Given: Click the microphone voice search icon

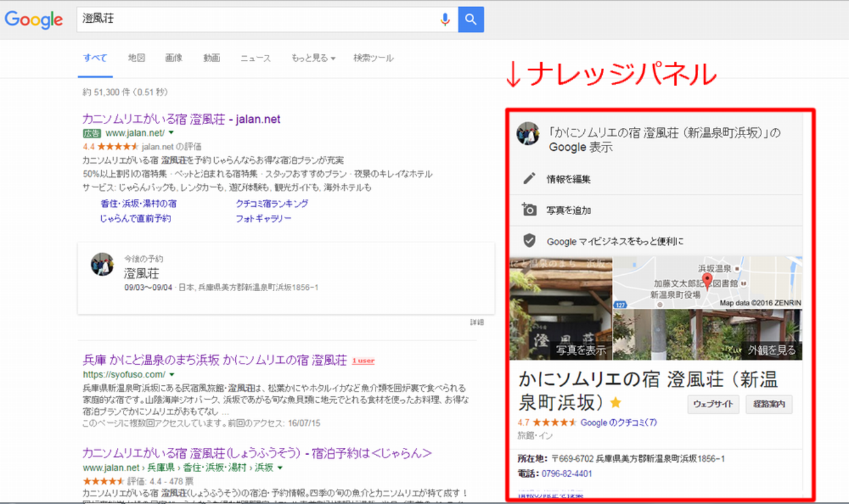Looking at the screenshot, I should [445, 20].
